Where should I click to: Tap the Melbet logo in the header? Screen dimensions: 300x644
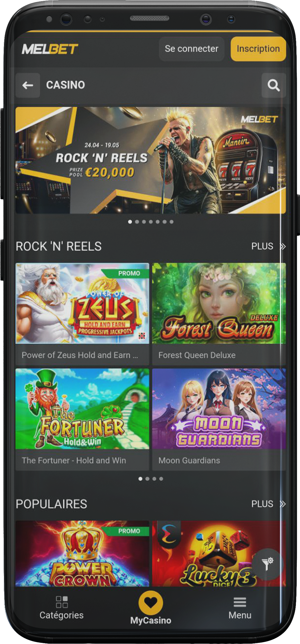(x=50, y=49)
